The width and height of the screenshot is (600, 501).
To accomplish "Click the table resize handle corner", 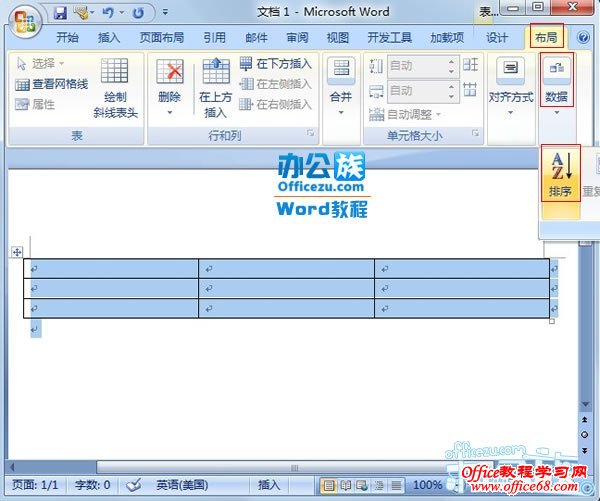I will coord(552,321).
